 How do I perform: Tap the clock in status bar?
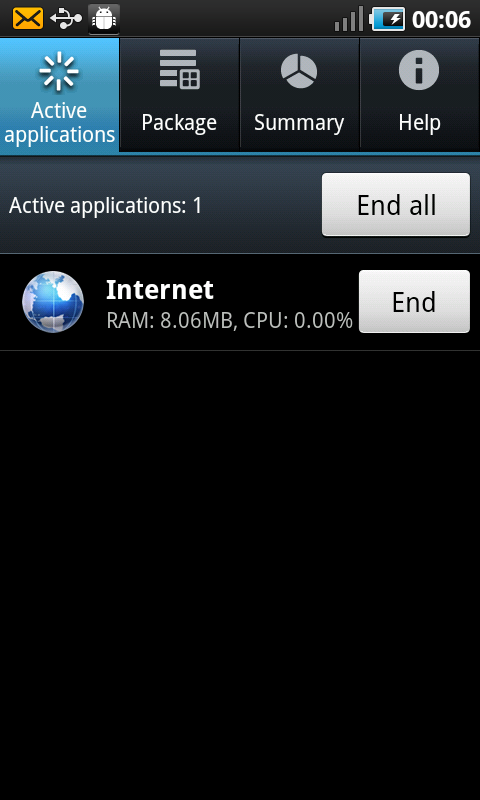(x=441, y=19)
